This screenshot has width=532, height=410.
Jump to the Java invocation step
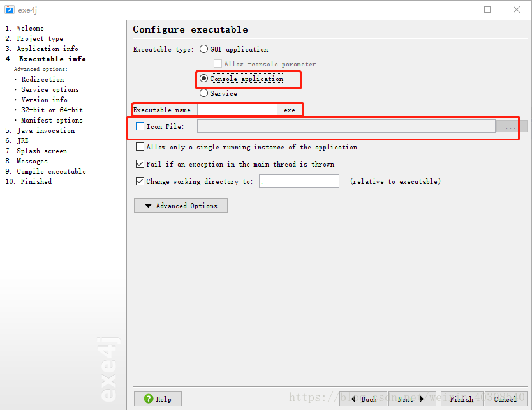click(45, 130)
